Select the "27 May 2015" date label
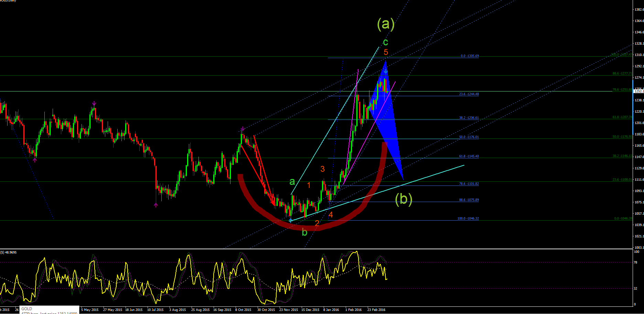This screenshot has width=644, height=314. pos(112,310)
